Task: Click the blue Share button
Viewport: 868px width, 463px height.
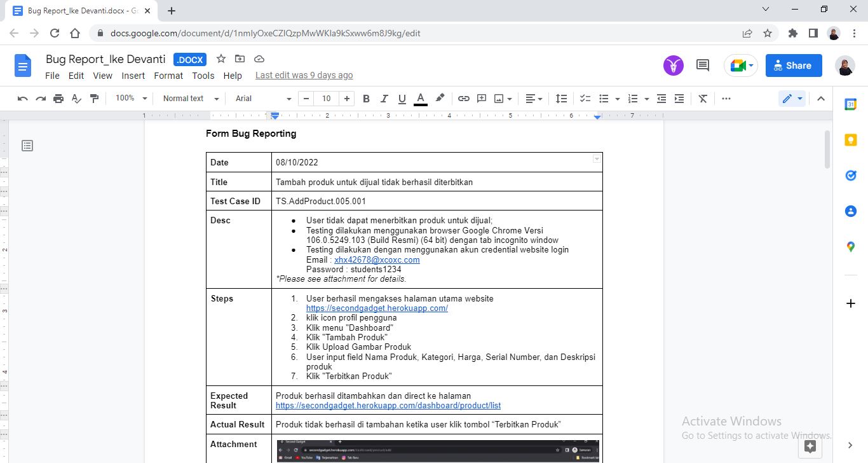Action: pyautogui.click(x=794, y=66)
